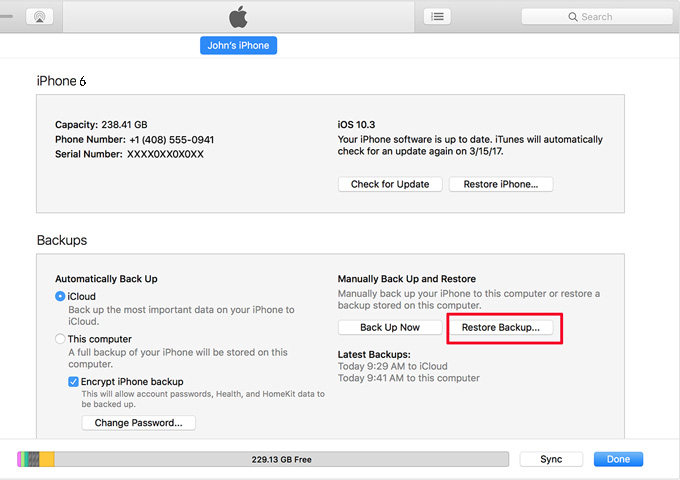Toggle Encrypt iPhone backup checkbox

pos(73,382)
